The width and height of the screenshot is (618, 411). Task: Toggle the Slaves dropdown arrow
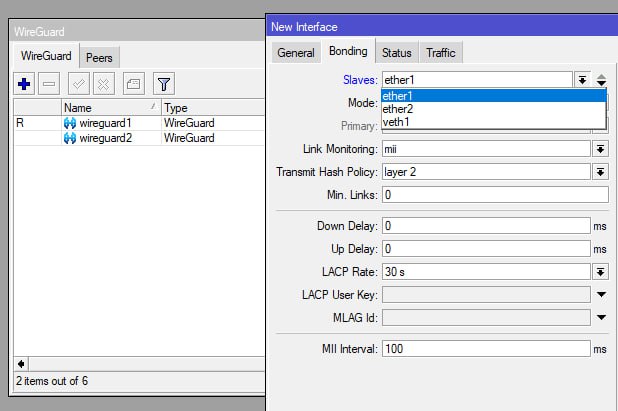(582, 80)
